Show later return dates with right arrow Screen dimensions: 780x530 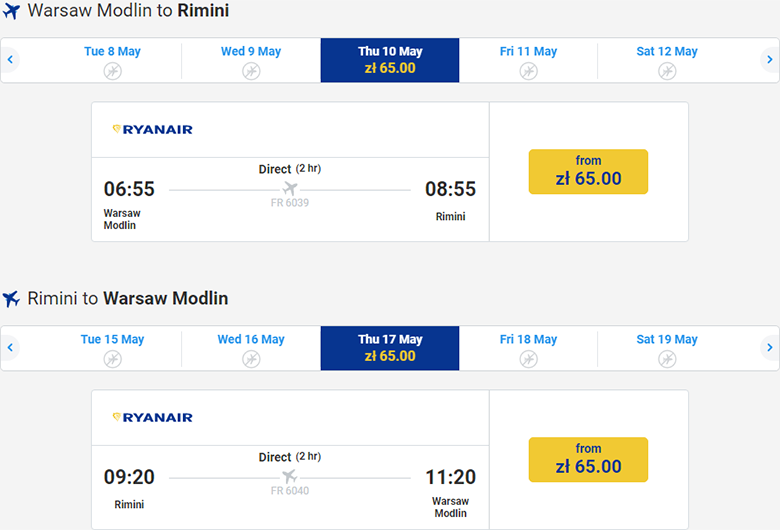[x=769, y=348]
